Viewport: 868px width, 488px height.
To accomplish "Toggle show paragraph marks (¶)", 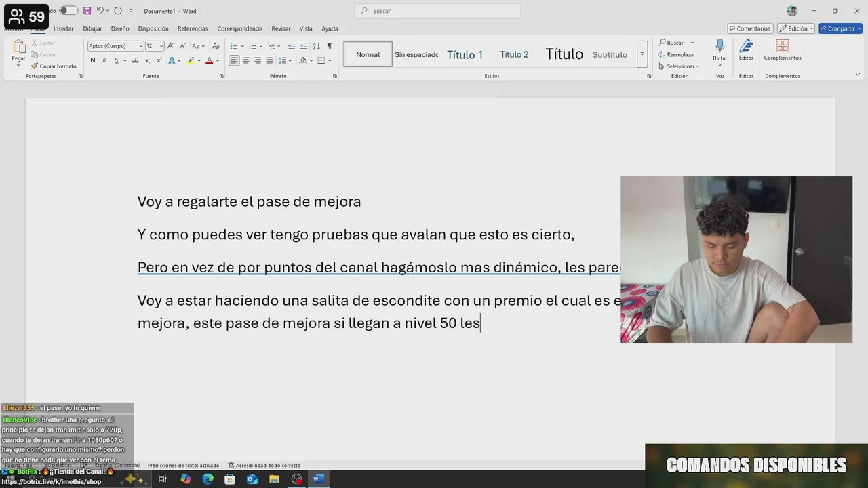I will point(329,46).
